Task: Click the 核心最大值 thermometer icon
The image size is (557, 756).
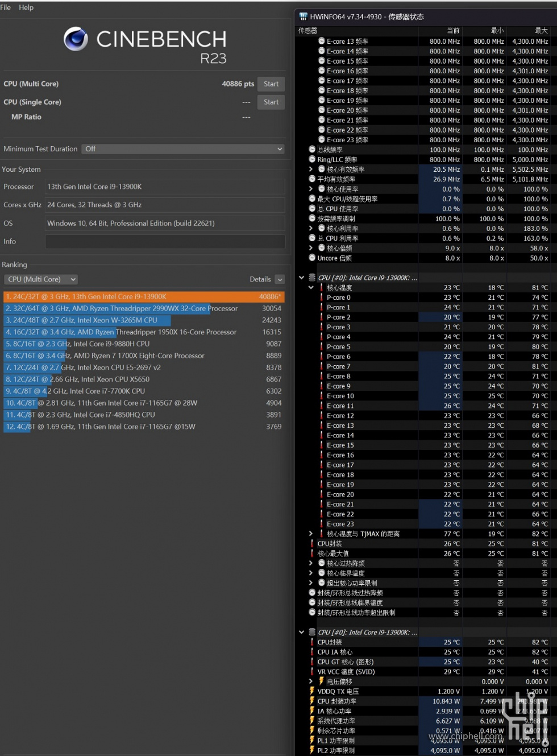Action: 312,553
